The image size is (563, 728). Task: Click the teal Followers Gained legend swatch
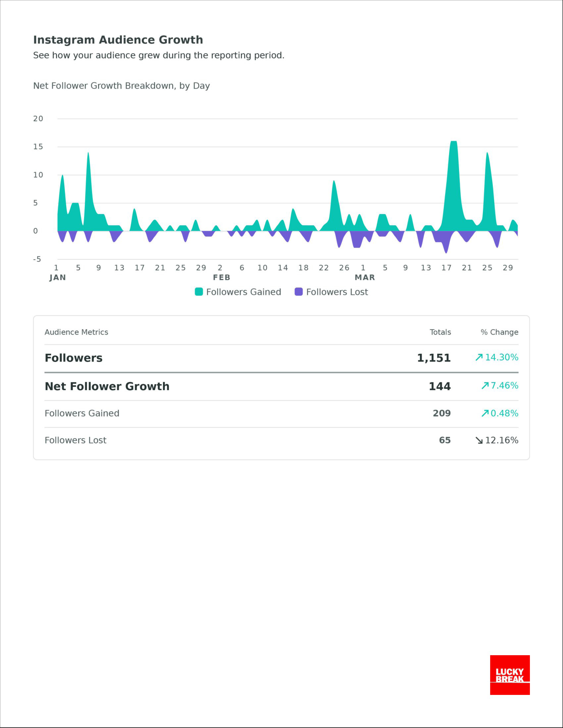199,292
